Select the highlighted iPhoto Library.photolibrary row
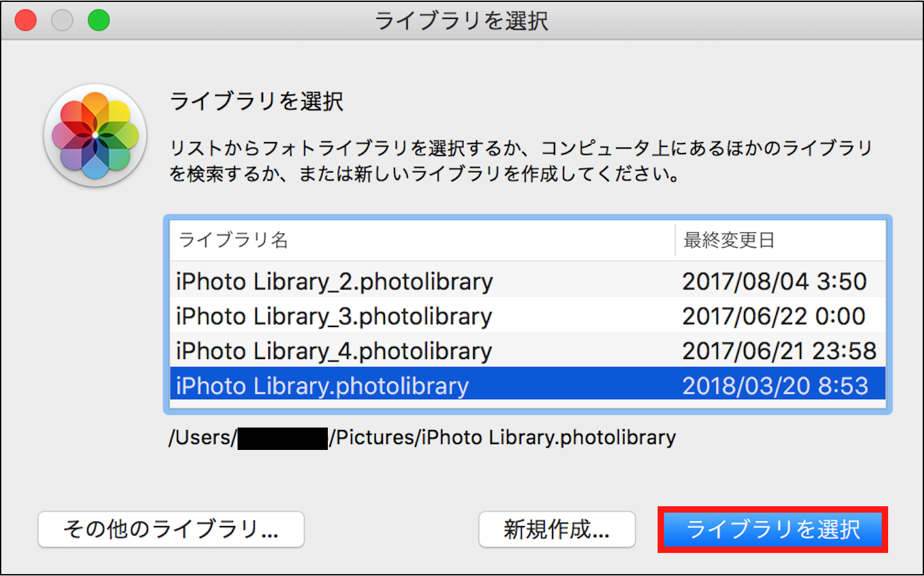The height and width of the screenshot is (576, 924). (322, 386)
